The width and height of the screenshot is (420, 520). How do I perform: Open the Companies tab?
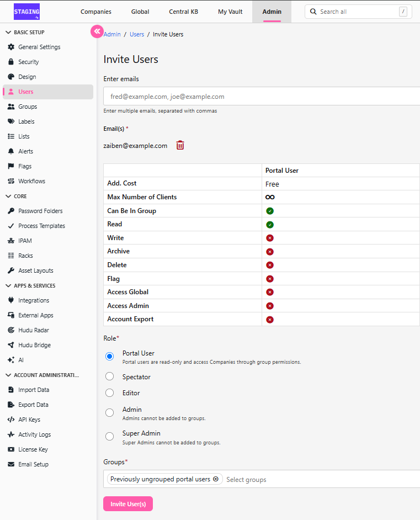click(96, 12)
